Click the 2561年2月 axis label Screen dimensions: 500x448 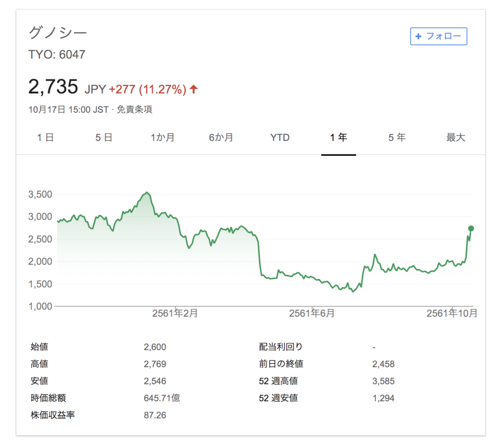[x=175, y=313]
